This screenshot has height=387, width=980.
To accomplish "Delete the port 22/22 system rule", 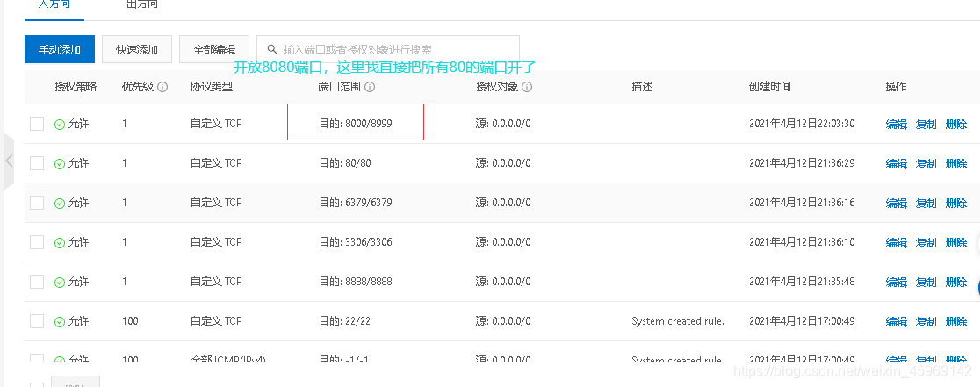I will (x=956, y=321).
